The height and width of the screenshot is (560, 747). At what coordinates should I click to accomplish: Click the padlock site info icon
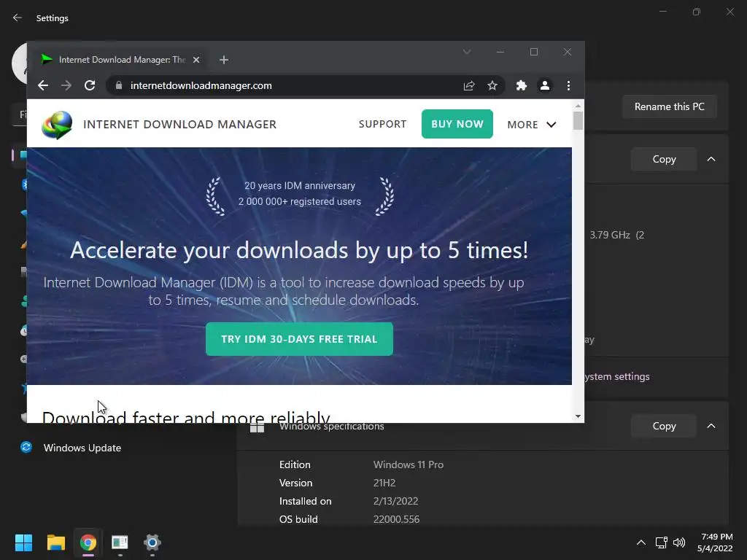[x=119, y=86]
